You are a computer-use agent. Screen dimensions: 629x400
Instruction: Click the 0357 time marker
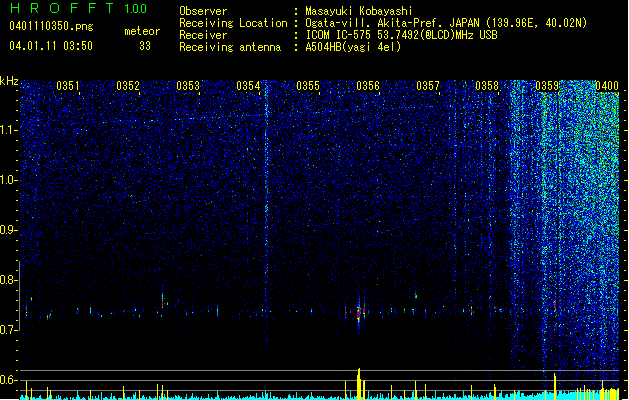(x=428, y=86)
